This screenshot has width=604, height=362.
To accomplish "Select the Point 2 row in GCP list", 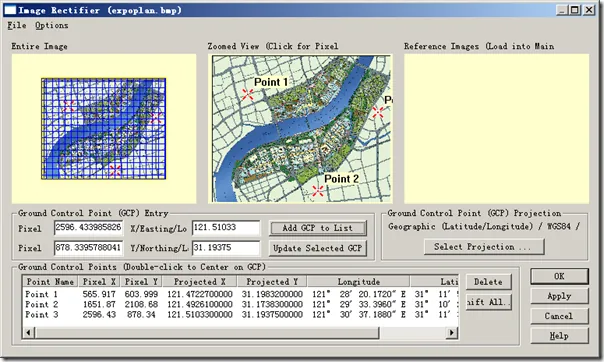I will tap(241, 304).
